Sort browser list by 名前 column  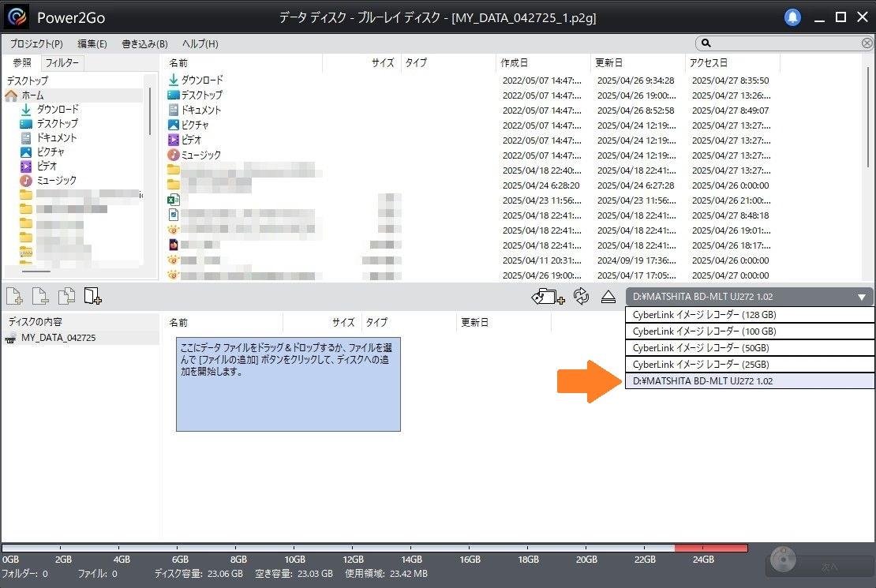click(x=179, y=63)
